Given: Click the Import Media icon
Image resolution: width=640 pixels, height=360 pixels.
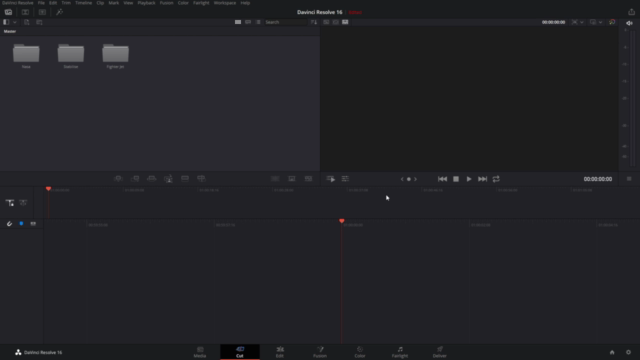Looking at the screenshot, I should coord(27,22).
